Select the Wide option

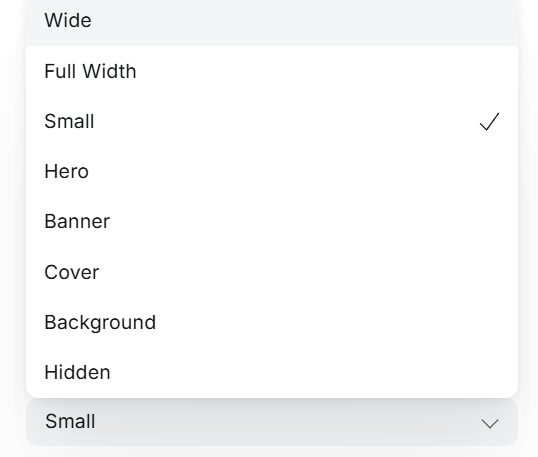[x=272, y=21]
